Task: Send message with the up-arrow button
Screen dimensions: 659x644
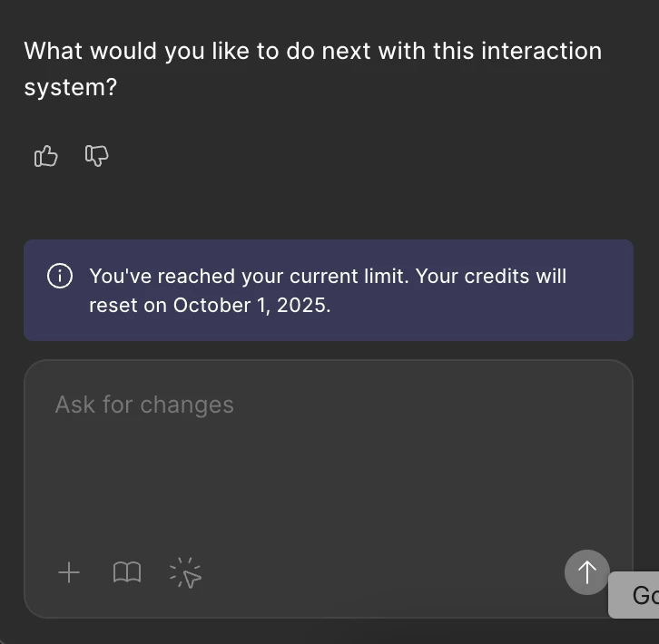Action: [x=586, y=572]
